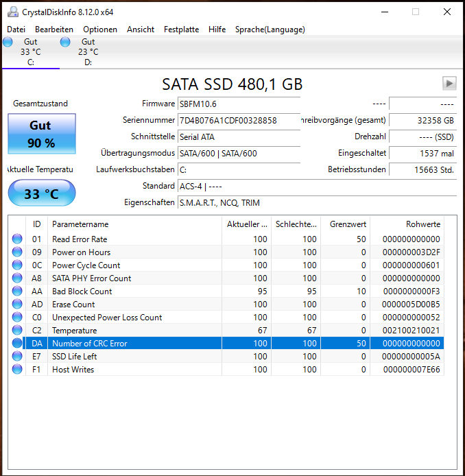Click the Aktueller column header
The height and width of the screenshot is (476, 465).
tap(247, 224)
